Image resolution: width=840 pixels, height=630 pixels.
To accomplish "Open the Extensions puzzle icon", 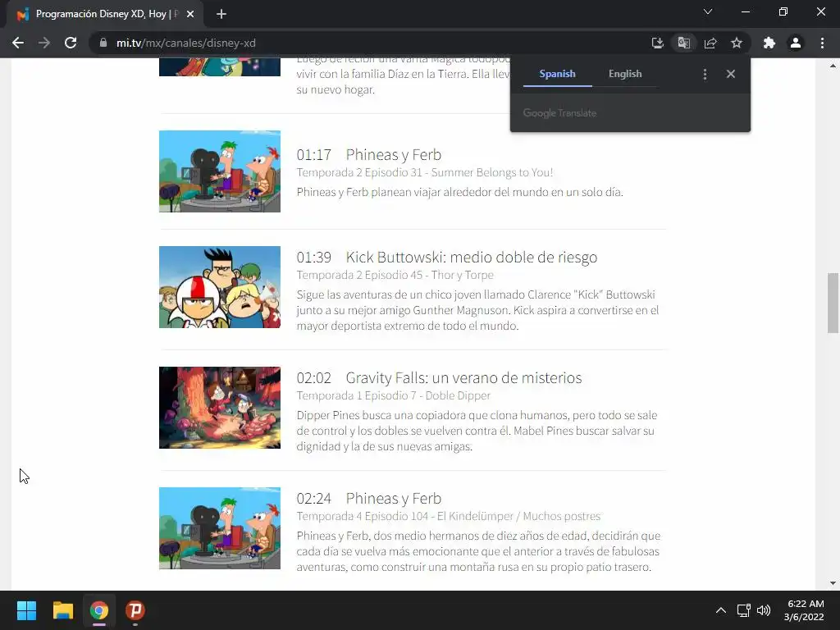I will click(769, 43).
